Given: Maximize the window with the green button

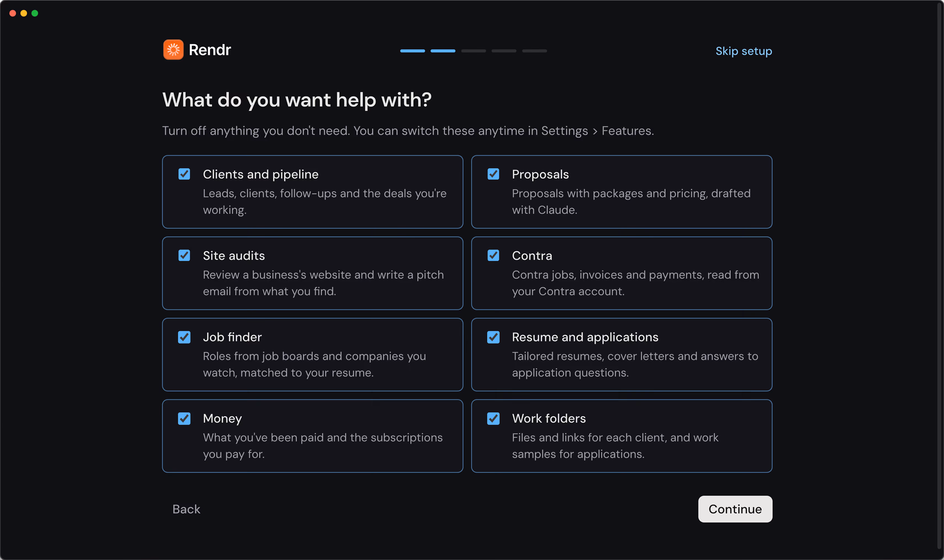Looking at the screenshot, I should pyautogui.click(x=35, y=13).
